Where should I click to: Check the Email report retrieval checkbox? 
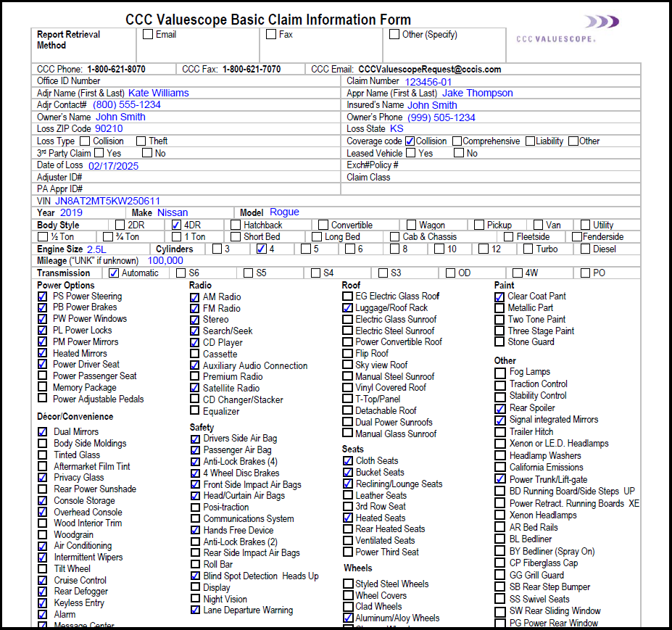pyautogui.click(x=148, y=34)
